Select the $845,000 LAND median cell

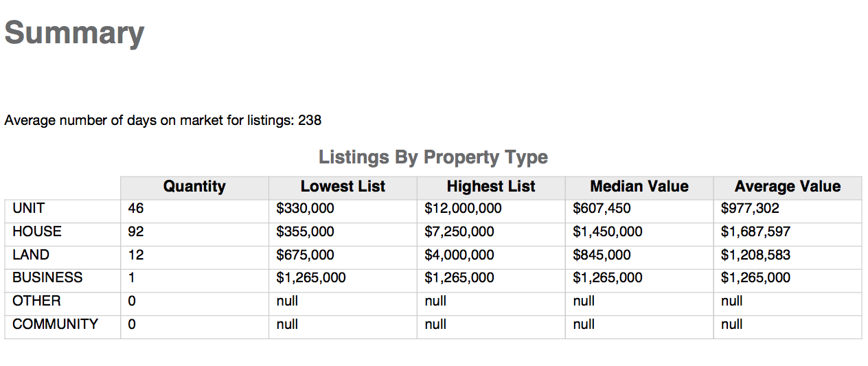pos(639,255)
